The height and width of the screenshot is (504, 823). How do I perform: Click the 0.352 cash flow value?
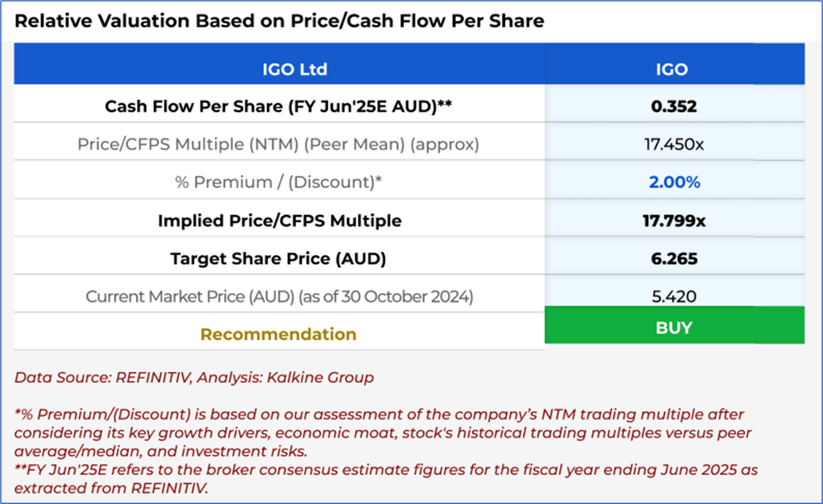(674, 106)
